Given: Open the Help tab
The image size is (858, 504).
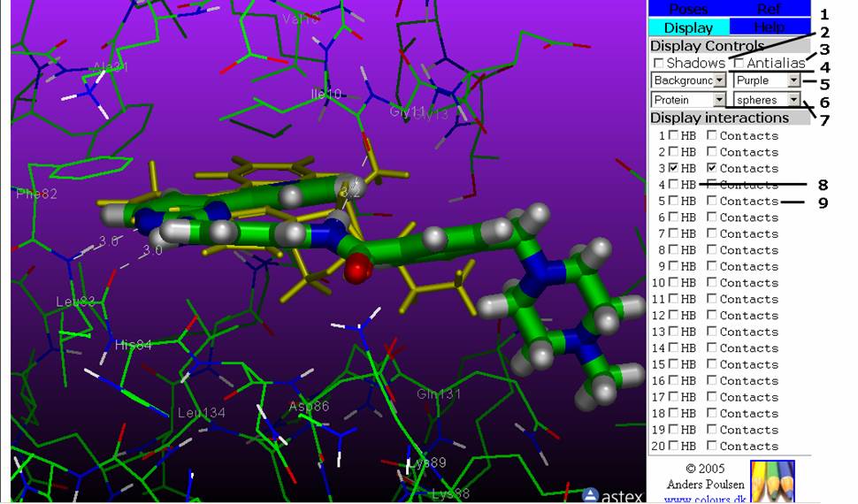Looking at the screenshot, I should coord(770,27).
